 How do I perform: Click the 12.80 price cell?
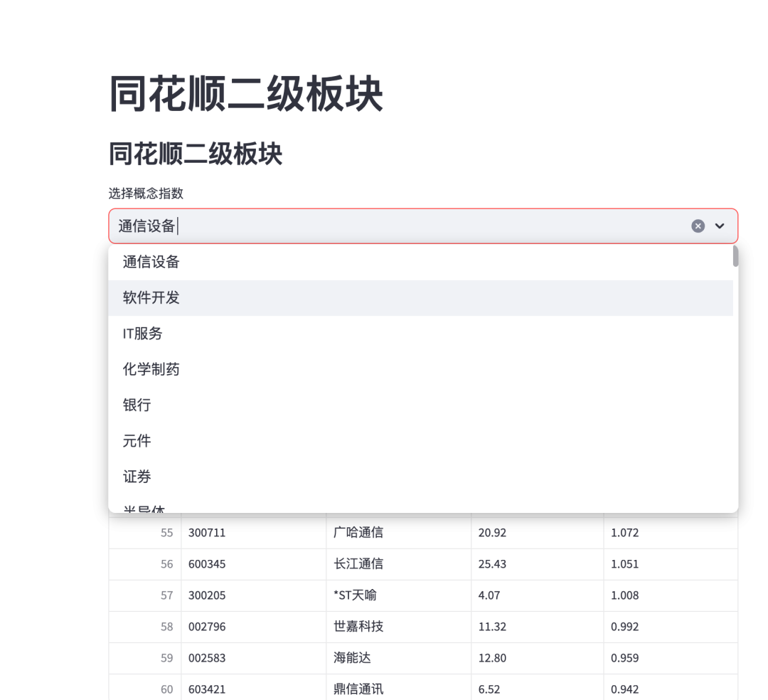pyautogui.click(x=538, y=658)
